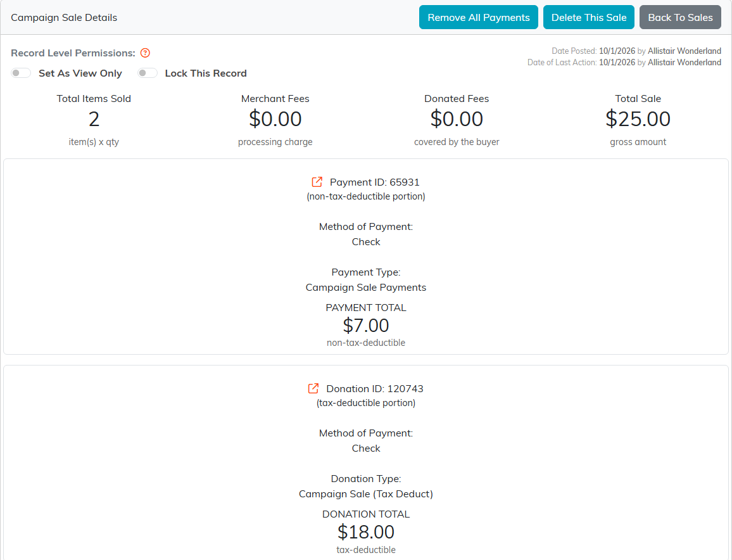Click the 'gross amount' caption
Screen dimensions: 732x560
click(x=638, y=141)
